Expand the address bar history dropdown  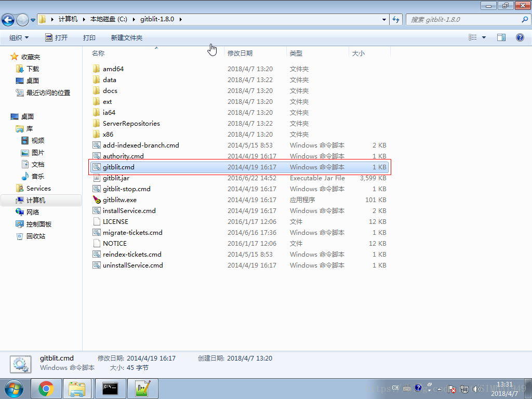tap(384, 20)
